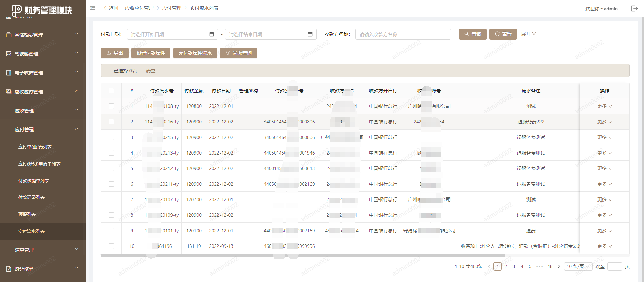644x282 pixels.
Task: Click the 跳至 page number input
Action: click(x=615, y=266)
